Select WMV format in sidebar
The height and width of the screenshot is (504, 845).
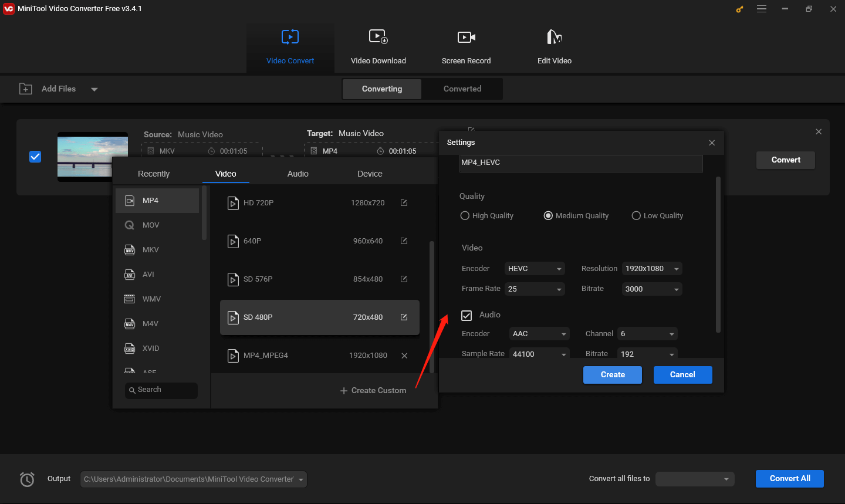(x=157, y=299)
